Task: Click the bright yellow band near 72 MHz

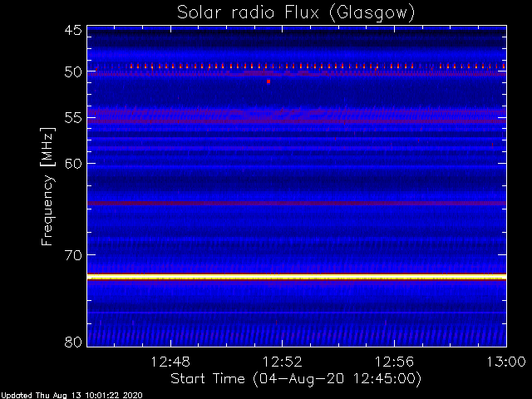Action: (x=297, y=277)
